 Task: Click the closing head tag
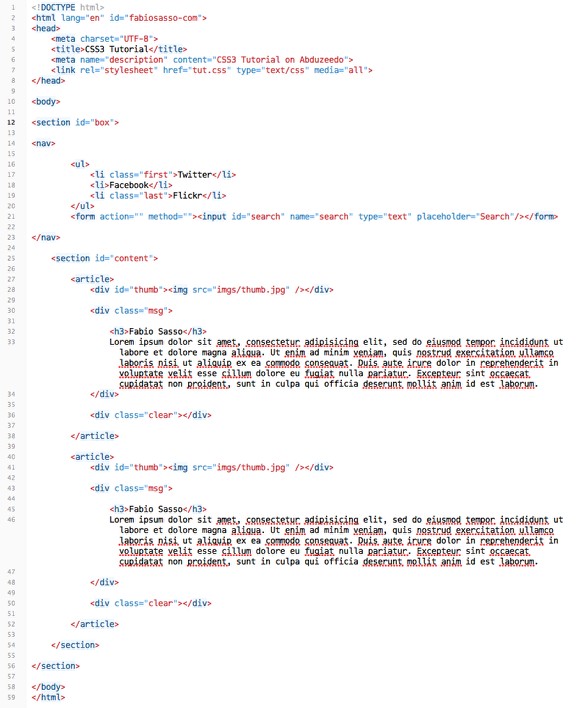[48, 81]
